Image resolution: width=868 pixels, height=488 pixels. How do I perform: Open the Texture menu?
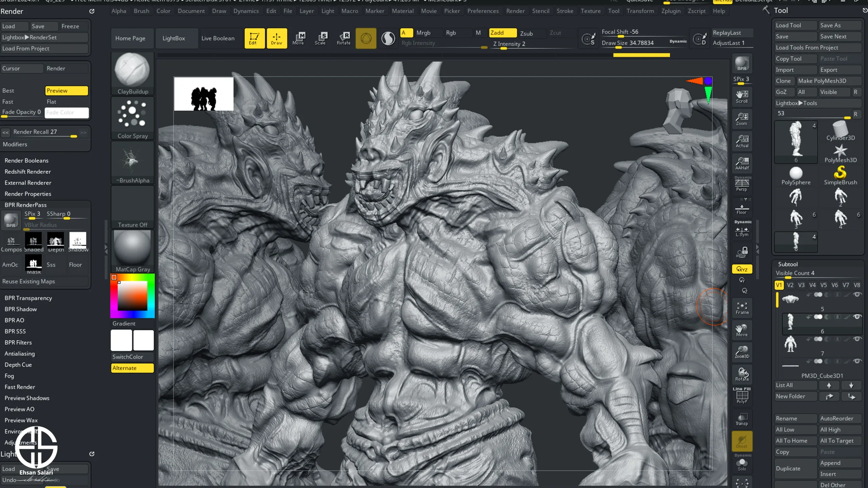[590, 11]
